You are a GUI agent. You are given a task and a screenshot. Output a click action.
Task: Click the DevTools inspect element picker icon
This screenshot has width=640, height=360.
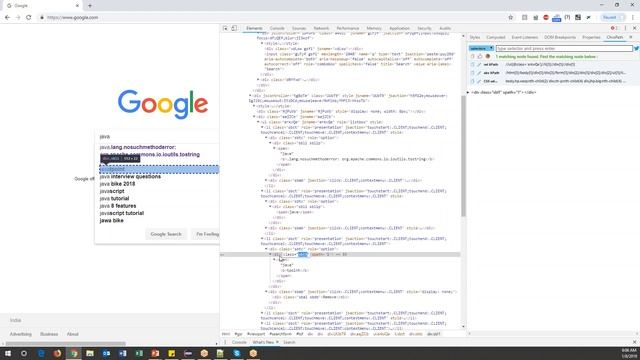pyautogui.click(x=225, y=28)
